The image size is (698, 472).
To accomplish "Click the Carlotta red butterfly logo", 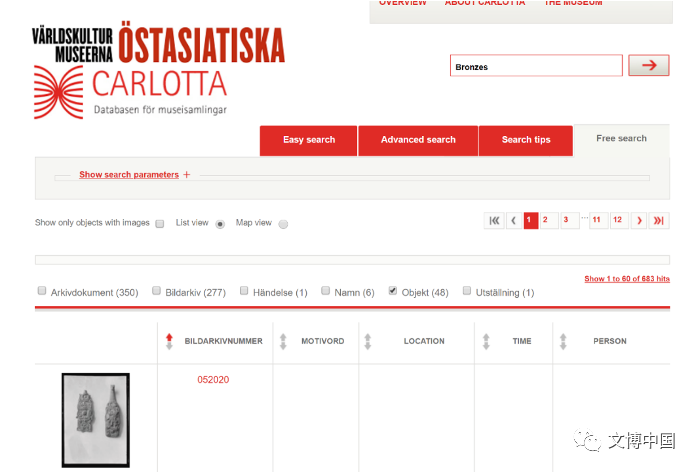I will [x=59, y=92].
